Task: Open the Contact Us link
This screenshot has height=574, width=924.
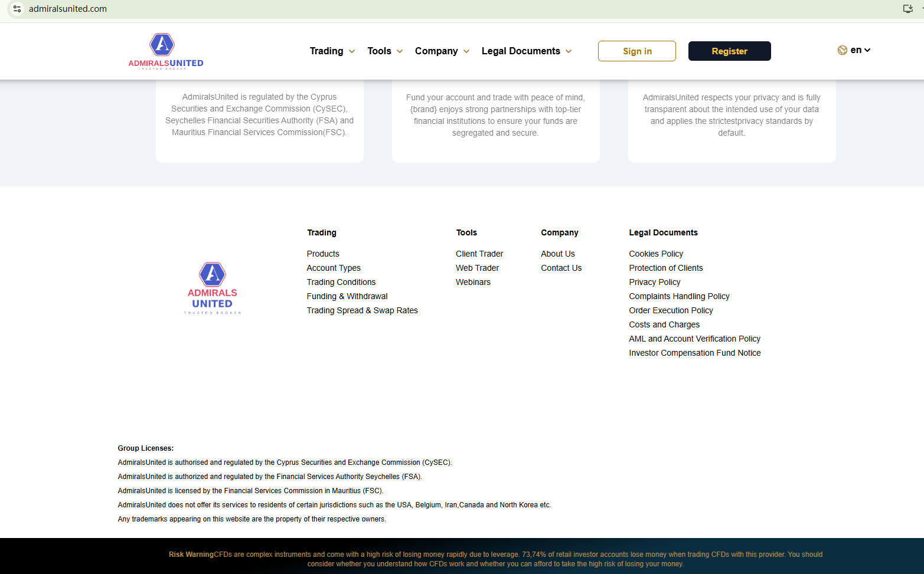Action: tap(561, 268)
